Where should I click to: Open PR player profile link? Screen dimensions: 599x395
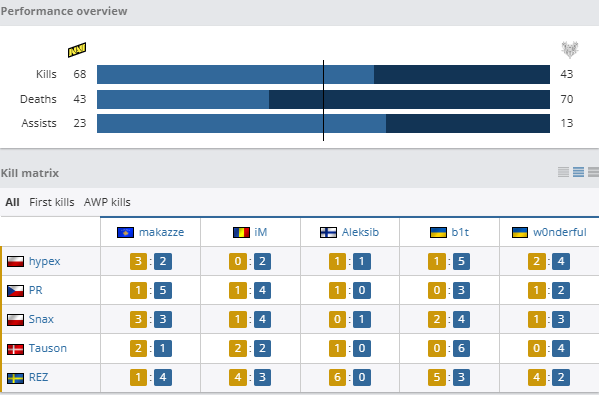(x=36, y=290)
